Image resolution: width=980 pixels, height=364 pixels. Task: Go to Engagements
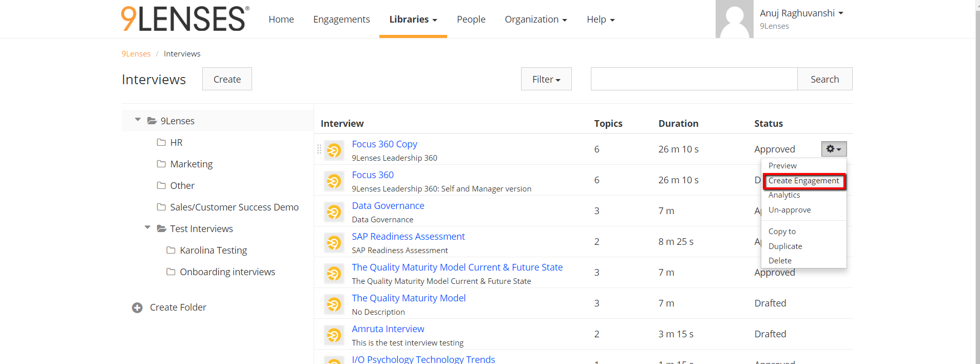coord(341,19)
